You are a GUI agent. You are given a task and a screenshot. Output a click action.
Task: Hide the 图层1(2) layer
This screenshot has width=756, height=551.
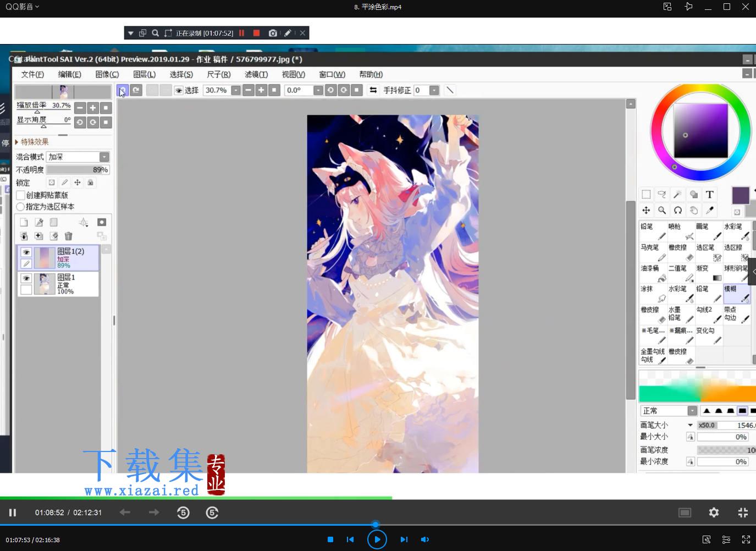tap(26, 252)
